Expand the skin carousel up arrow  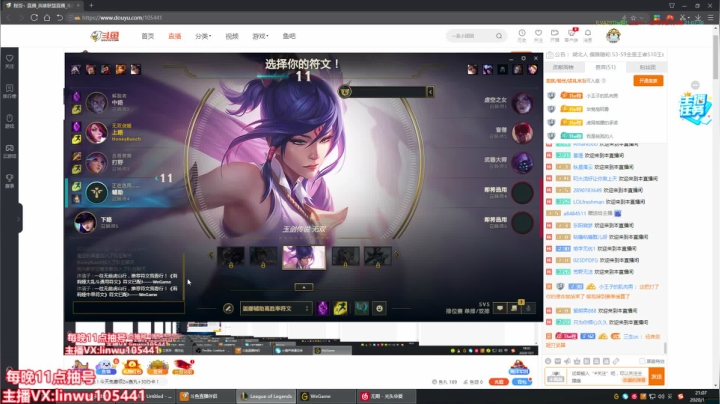coord(304,287)
